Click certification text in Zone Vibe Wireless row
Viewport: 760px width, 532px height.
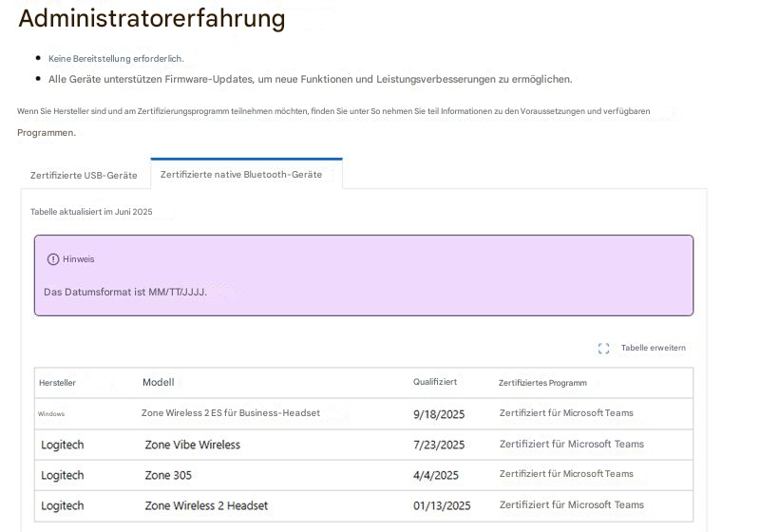(x=572, y=444)
